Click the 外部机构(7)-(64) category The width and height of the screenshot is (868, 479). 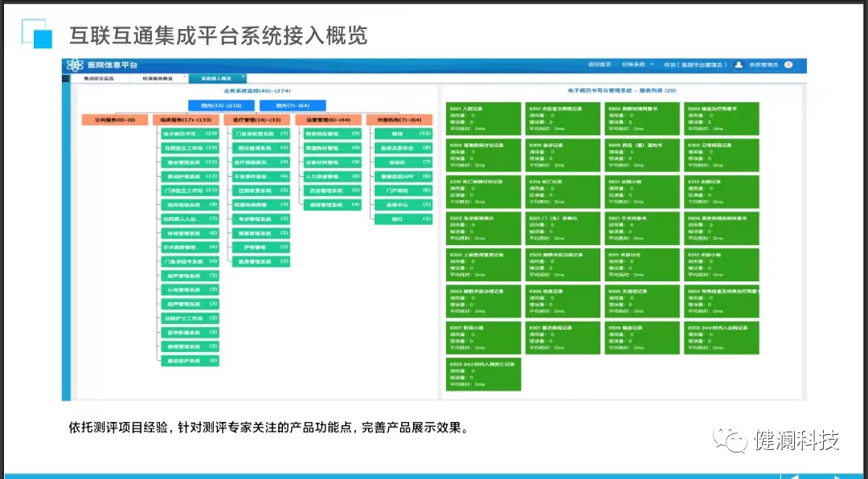[399, 120]
